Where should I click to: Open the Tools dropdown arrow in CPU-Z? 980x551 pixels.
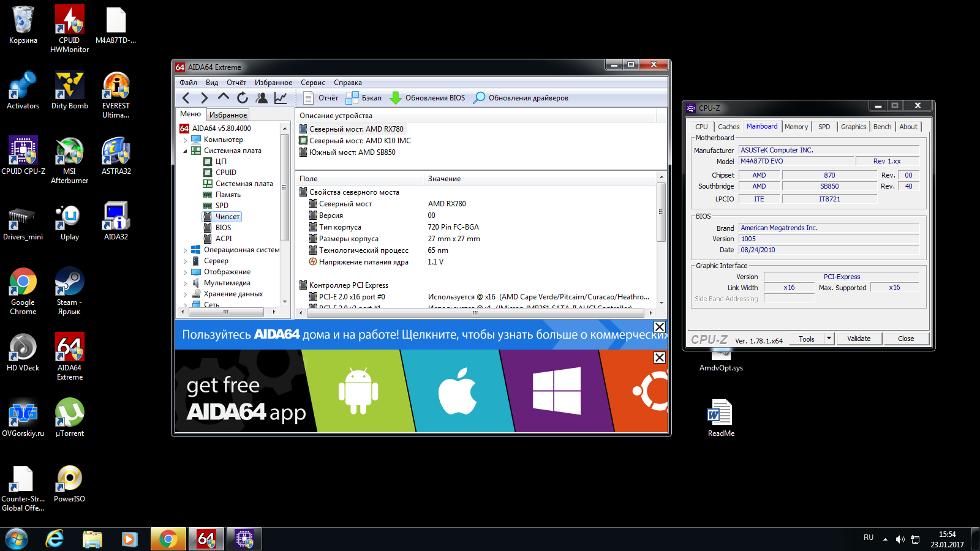point(829,339)
